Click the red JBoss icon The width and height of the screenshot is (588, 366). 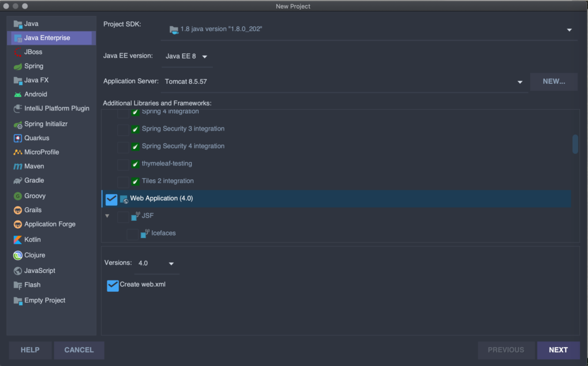[18, 52]
